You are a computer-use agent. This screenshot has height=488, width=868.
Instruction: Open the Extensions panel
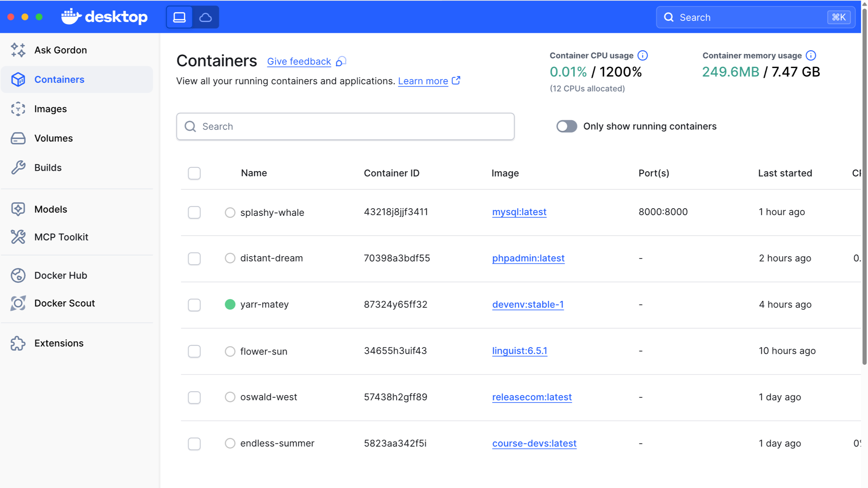pos(59,343)
